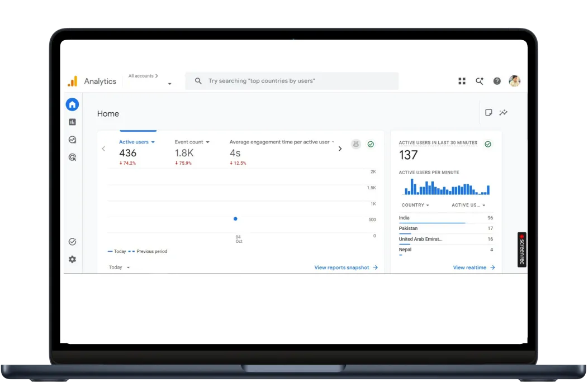
Task: Open the setup assistant checkmark sidebar icon
Action: (72, 242)
